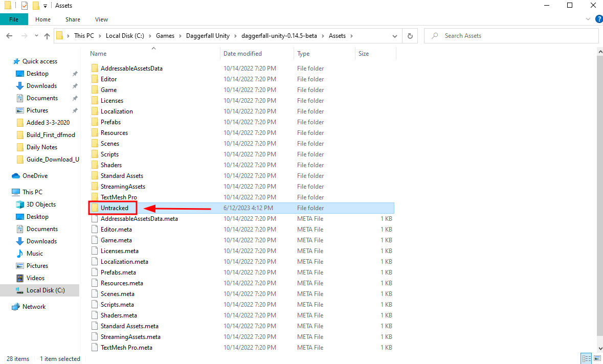Select the Game folder
The width and height of the screenshot is (603, 364).
[x=108, y=89]
